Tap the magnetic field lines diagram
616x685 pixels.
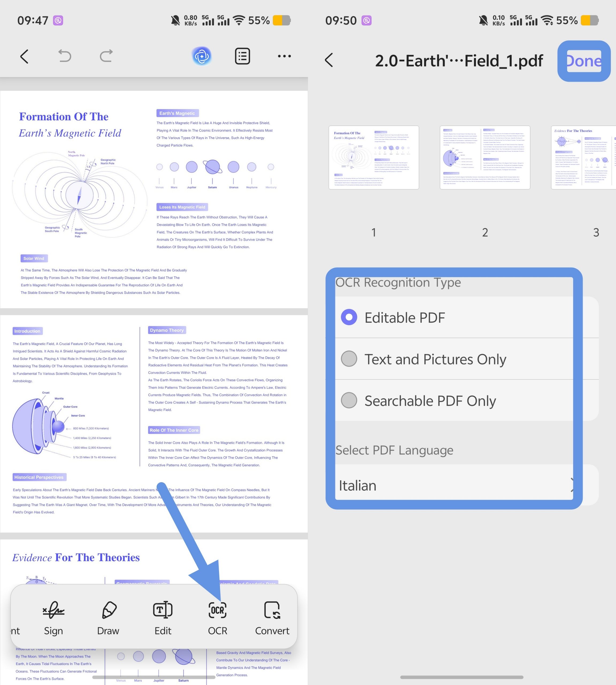click(x=80, y=195)
